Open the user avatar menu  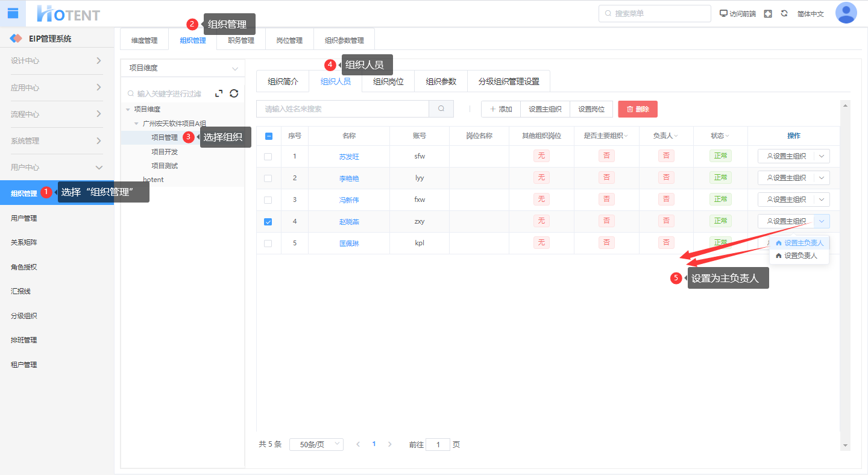(x=846, y=13)
